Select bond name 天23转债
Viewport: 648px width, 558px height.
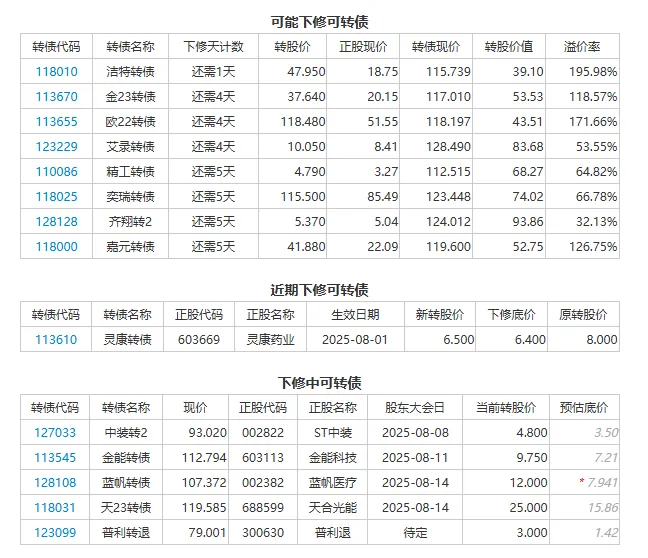[x=126, y=508]
